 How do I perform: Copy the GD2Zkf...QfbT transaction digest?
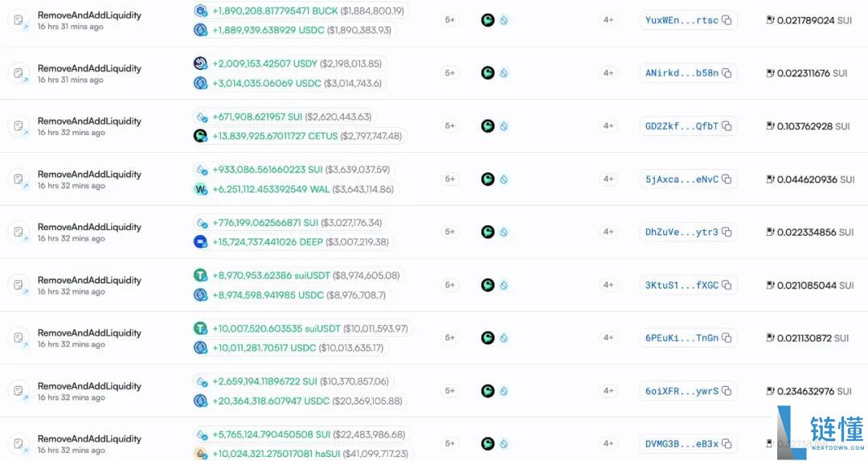pyautogui.click(x=727, y=126)
